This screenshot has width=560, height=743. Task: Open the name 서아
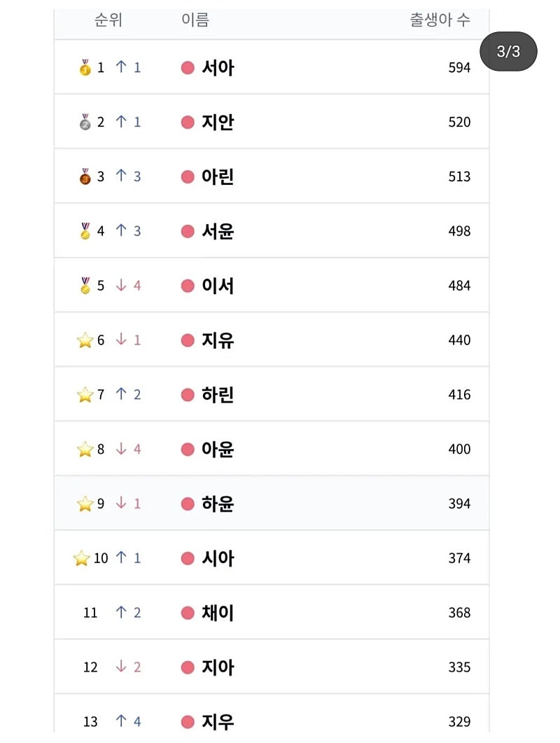[218, 68]
